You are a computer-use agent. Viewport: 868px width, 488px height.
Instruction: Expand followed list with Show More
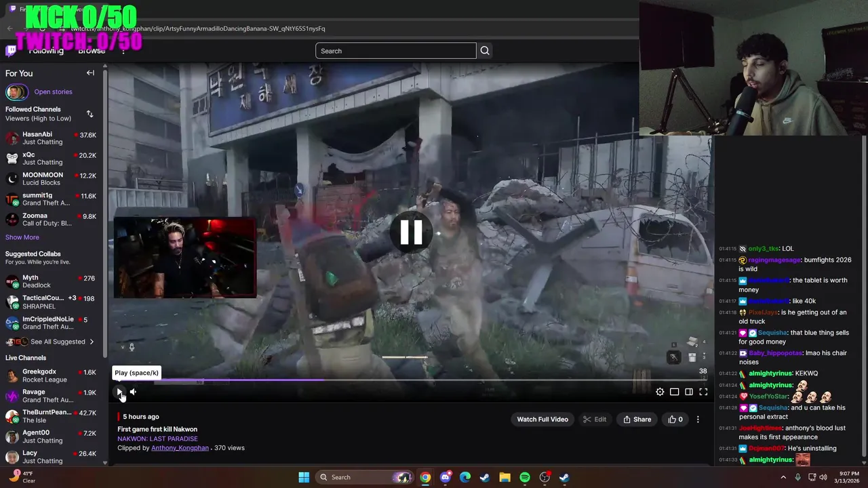tap(22, 237)
